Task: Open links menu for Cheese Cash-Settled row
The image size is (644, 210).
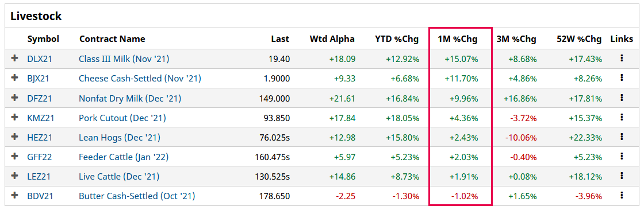Action: click(622, 77)
